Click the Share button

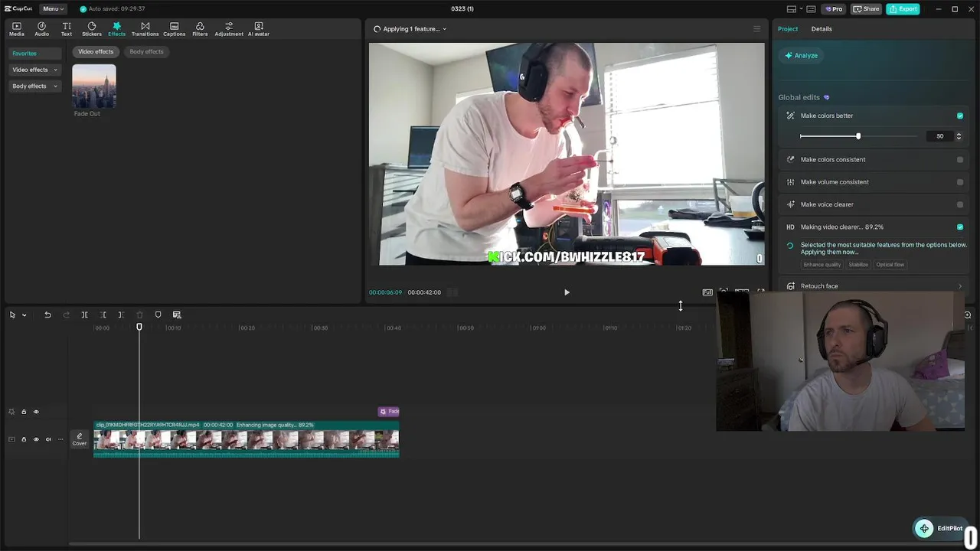tap(866, 9)
